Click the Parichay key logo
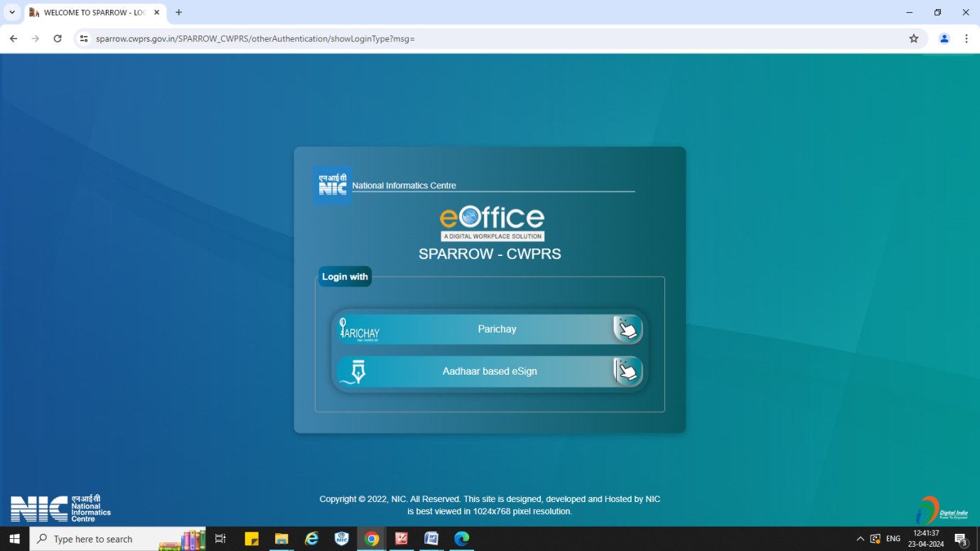The height and width of the screenshot is (551, 980). coord(360,330)
